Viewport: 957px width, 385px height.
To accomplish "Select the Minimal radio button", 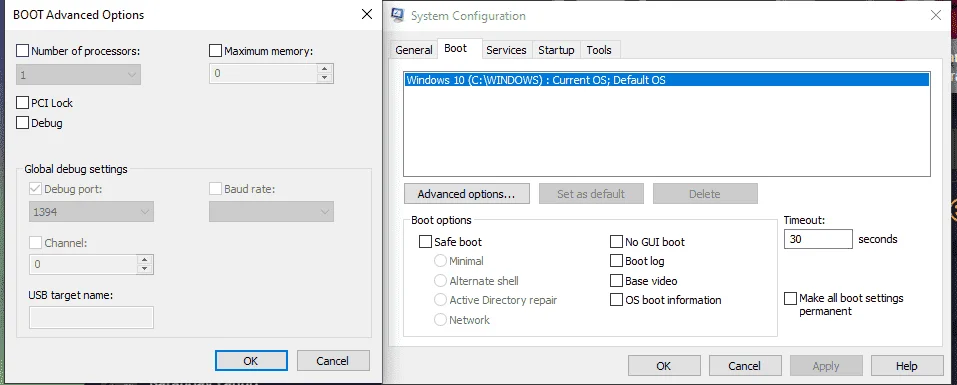I will coord(440,261).
